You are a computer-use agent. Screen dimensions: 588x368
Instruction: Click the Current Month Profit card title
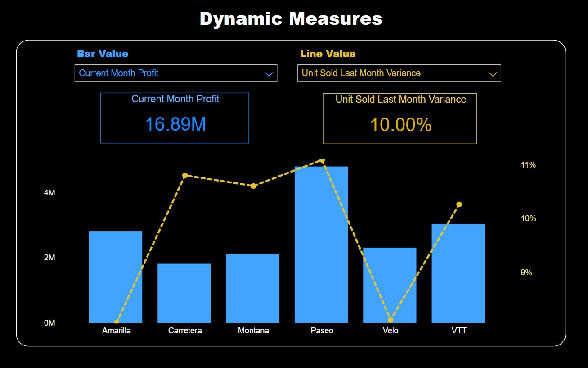(175, 99)
